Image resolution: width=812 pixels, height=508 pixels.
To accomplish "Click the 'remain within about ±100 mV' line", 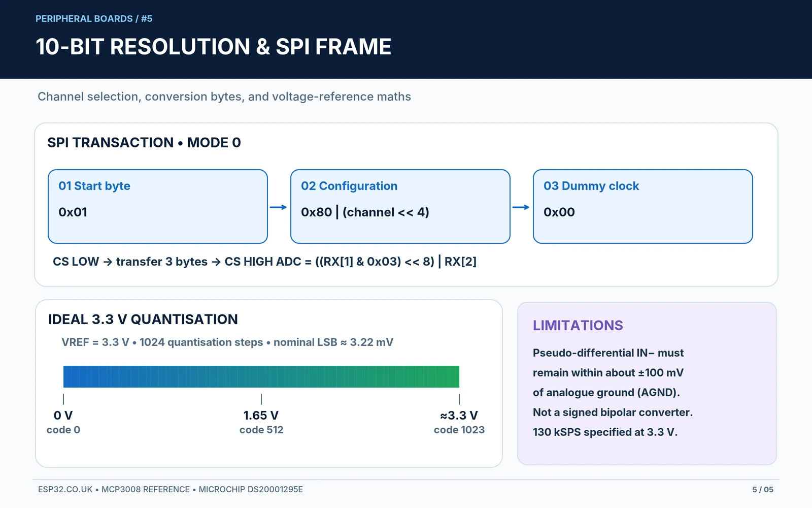I will coord(608,373).
